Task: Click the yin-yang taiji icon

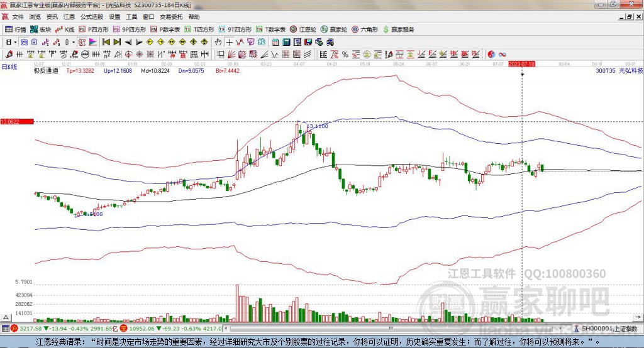Action: [491, 54]
